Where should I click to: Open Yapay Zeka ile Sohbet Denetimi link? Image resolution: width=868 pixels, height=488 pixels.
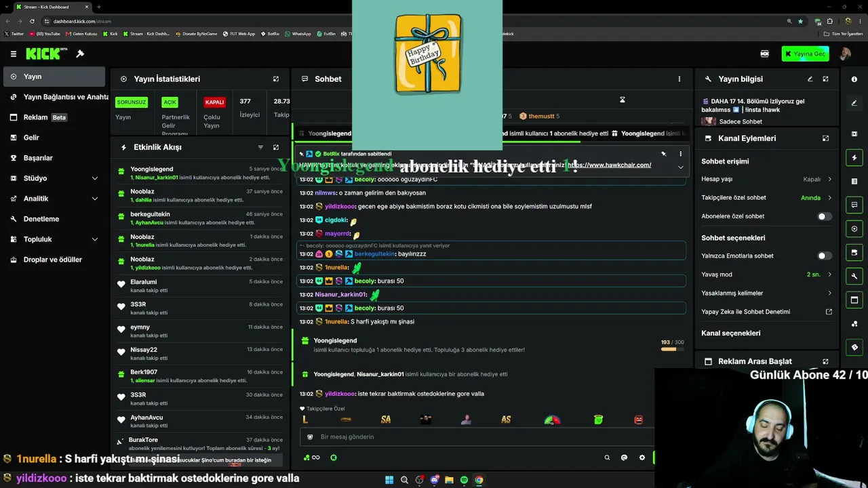tap(766, 312)
